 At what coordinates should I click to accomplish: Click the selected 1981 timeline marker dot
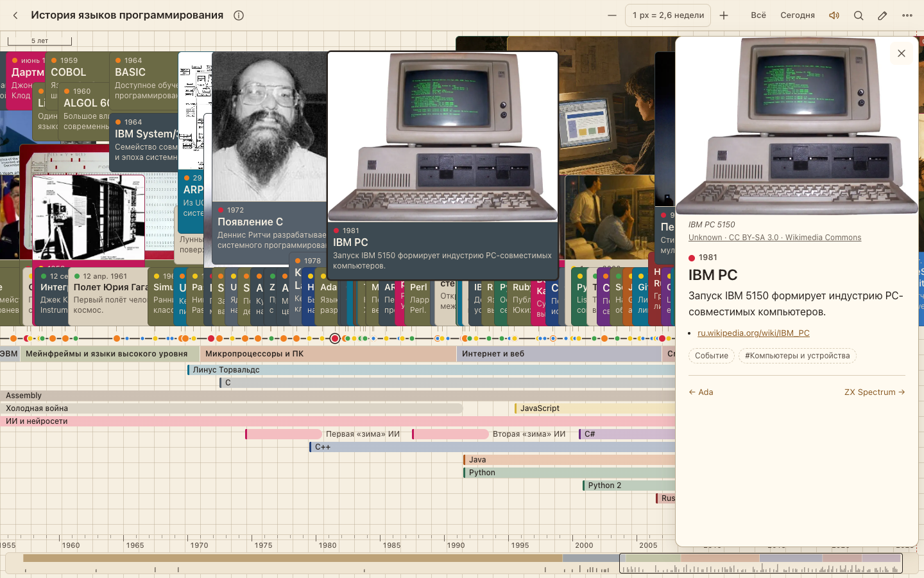point(335,338)
